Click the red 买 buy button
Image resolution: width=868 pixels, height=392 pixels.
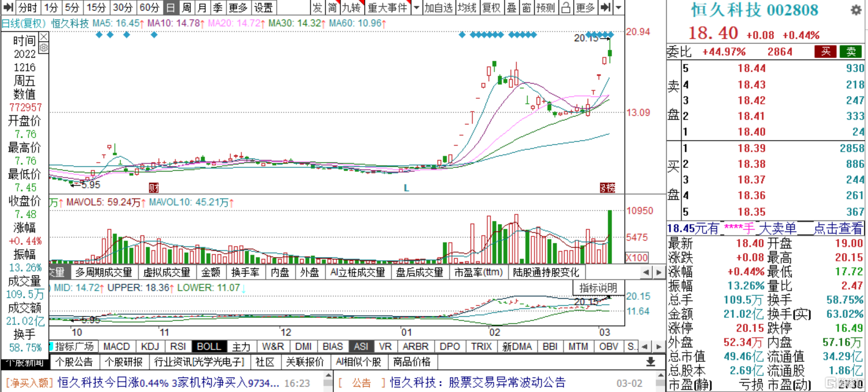click(826, 51)
